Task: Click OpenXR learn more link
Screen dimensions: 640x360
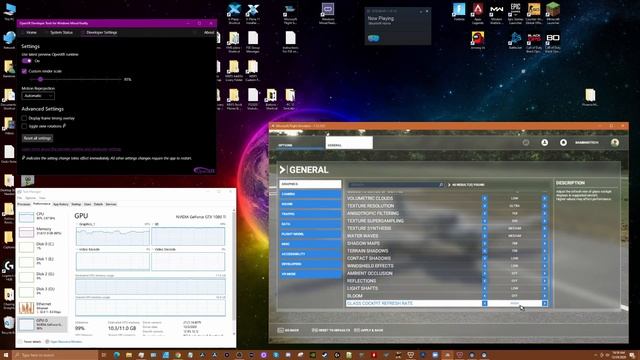Action: pos(71,149)
